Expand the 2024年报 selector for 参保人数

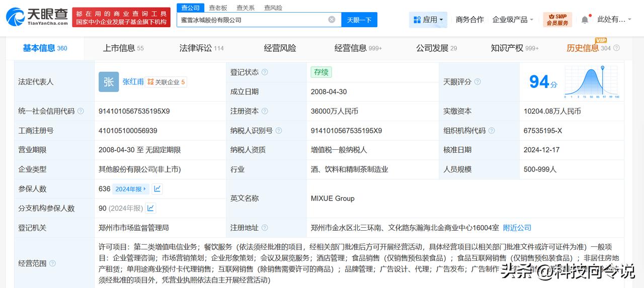[x=131, y=189]
